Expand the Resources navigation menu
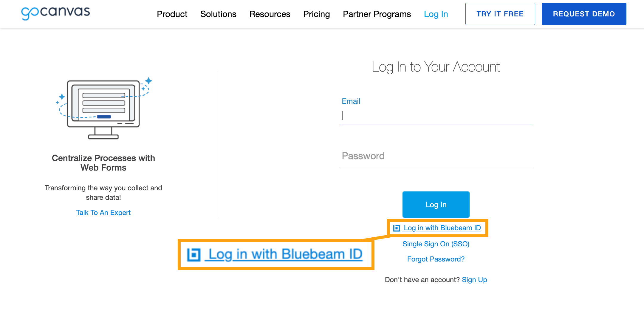Screen dimensions: 644x328 pyautogui.click(x=269, y=14)
